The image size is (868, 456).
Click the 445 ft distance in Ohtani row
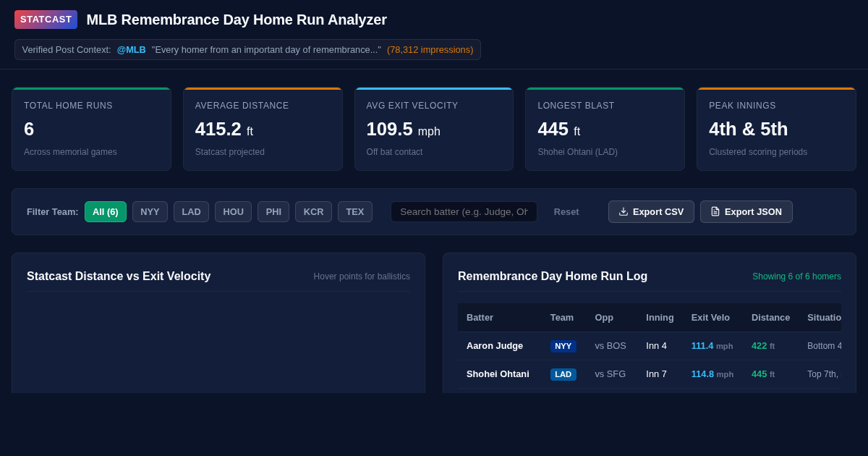[x=763, y=373]
